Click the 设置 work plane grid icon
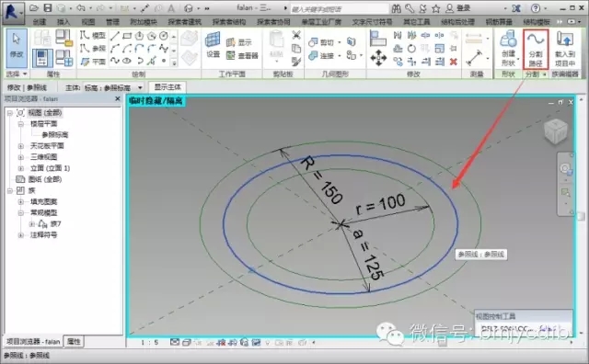Image resolution: width=589 pixels, height=364 pixels. click(x=213, y=44)
